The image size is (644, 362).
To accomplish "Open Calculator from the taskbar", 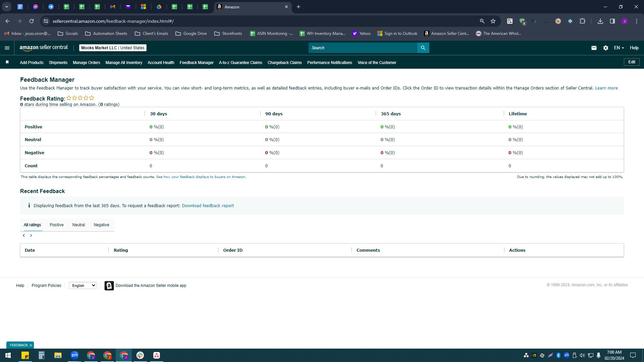I will pos(42,355).
